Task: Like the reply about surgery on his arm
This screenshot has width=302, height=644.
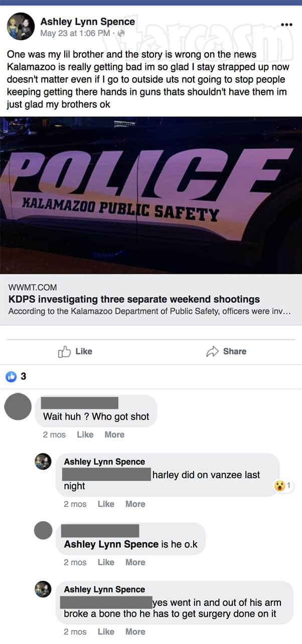Action: click(x=106, y=631)
